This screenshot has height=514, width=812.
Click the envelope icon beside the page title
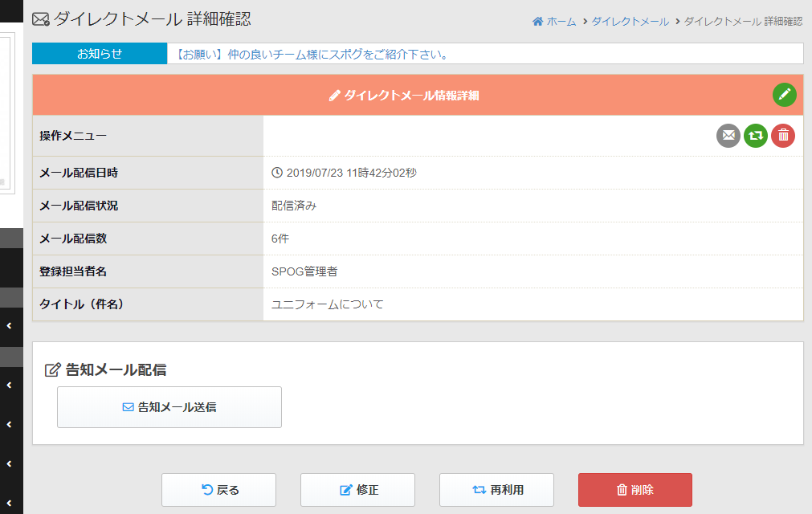[x=40, y=20]
